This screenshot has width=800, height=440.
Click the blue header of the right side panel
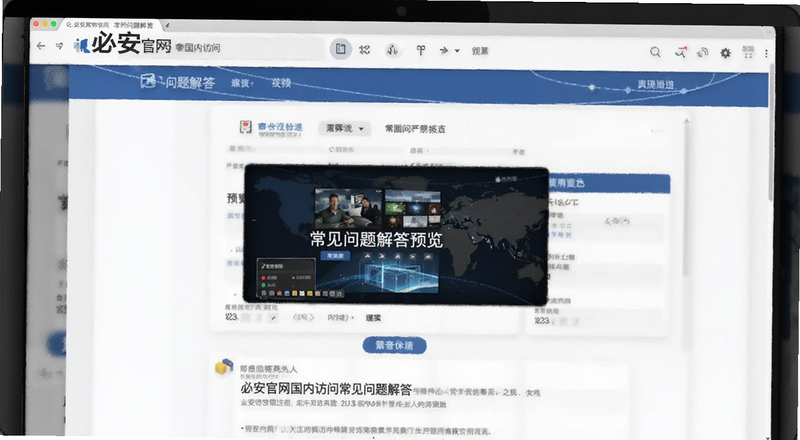[x=608, y=183]
